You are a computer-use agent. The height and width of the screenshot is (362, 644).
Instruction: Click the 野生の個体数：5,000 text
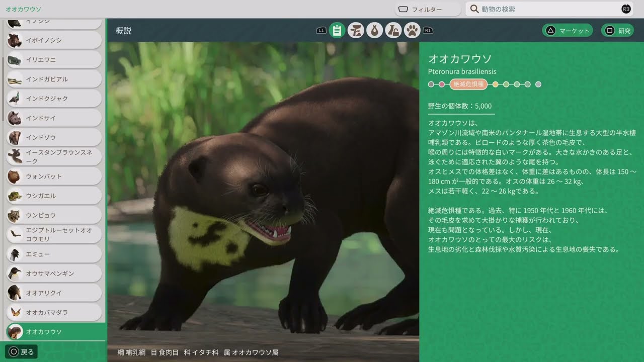click(x=460, y=106)
